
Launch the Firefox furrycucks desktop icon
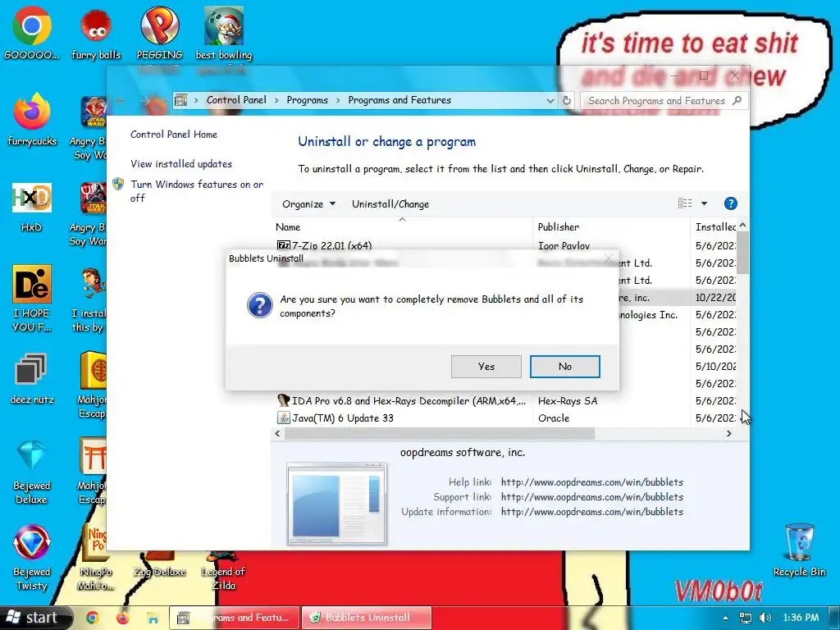(x=32, y=120)
